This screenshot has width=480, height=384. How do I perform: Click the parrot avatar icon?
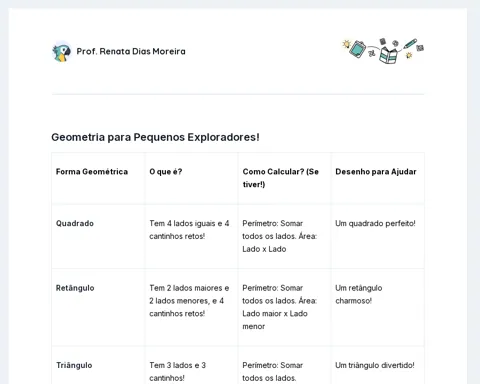tap(62, 52)
